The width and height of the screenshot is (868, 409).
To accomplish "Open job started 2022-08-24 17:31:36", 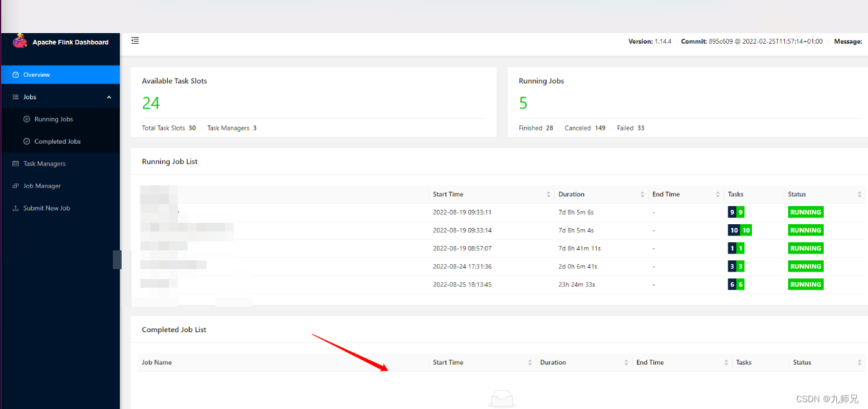I will tap(462, 267).
